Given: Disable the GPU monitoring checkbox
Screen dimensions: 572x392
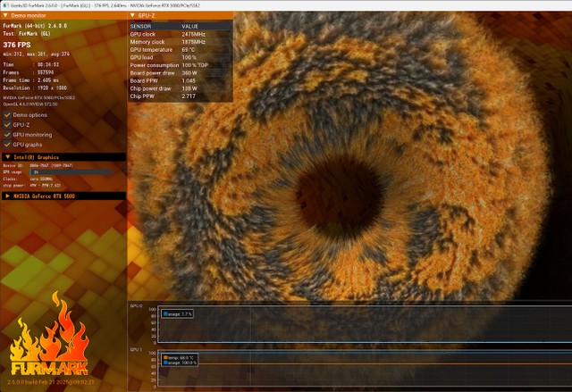Looking at the screenshot, I should tap(7, 135).
